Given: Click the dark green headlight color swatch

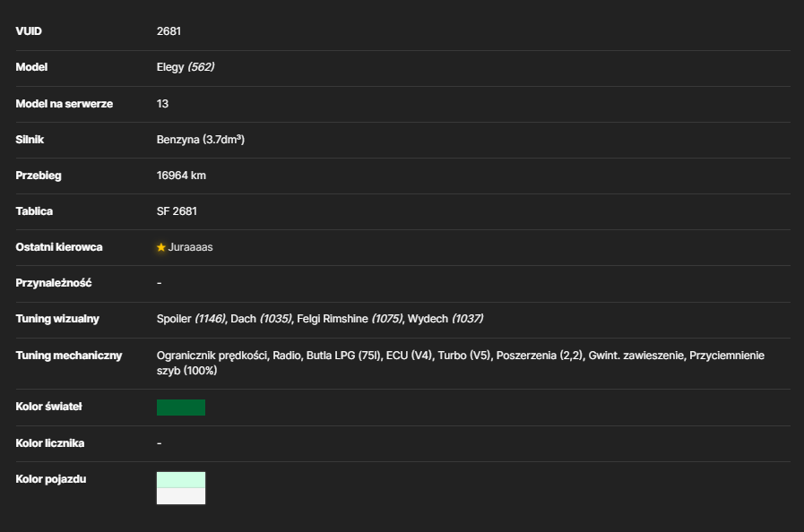Looking at the screenshot, I should 181,408.
